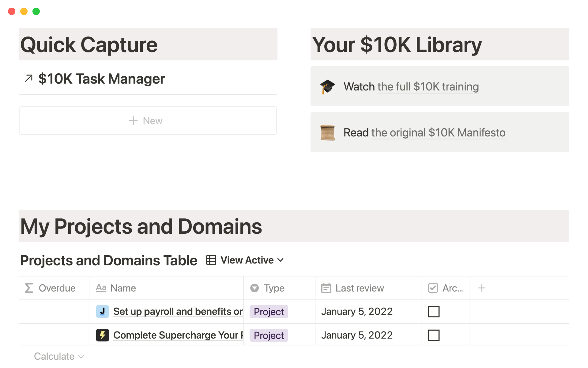The width and height of the screenshot is (588, 368).
Task: Open the View Active dropdown
Action: point(252,260)
